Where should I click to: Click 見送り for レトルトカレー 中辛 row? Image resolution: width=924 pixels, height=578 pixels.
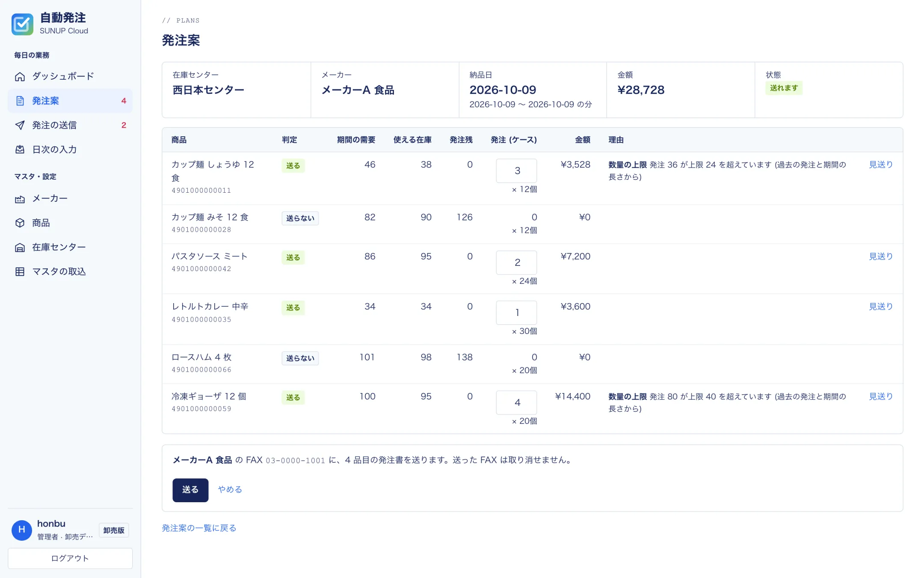[880, 306]
